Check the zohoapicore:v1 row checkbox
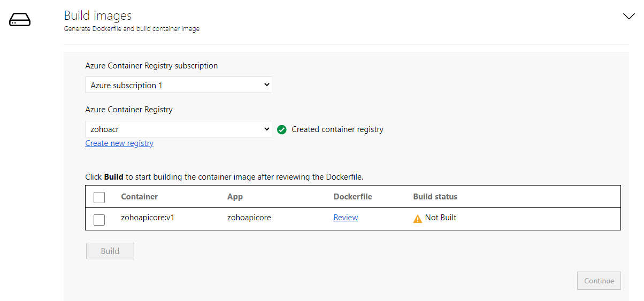 (99, 219)
